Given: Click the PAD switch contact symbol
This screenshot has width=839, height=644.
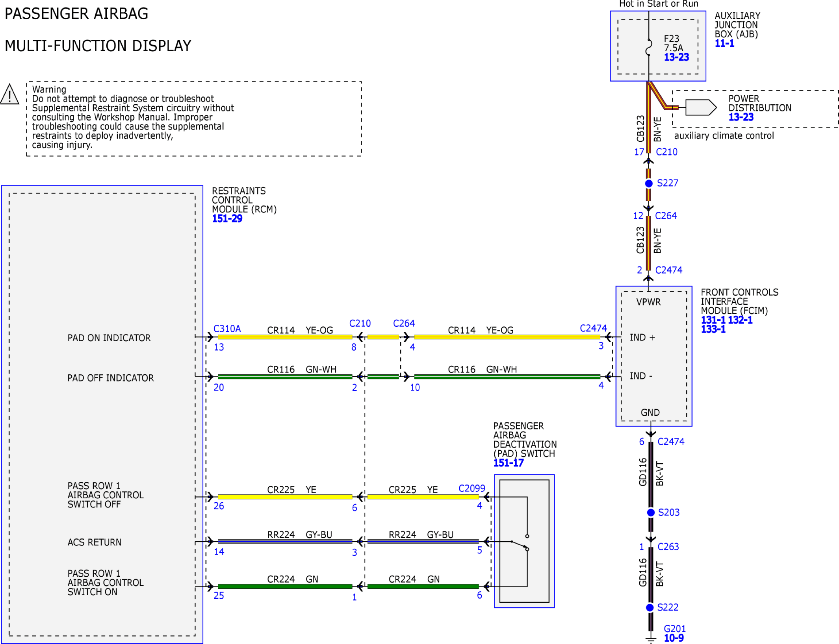Looking at the screenshot, I should (x=520, y=542).
